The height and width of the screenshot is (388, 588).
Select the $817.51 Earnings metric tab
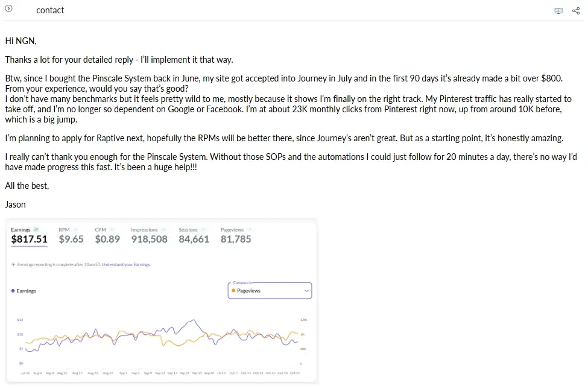click(x=29, y=239)
